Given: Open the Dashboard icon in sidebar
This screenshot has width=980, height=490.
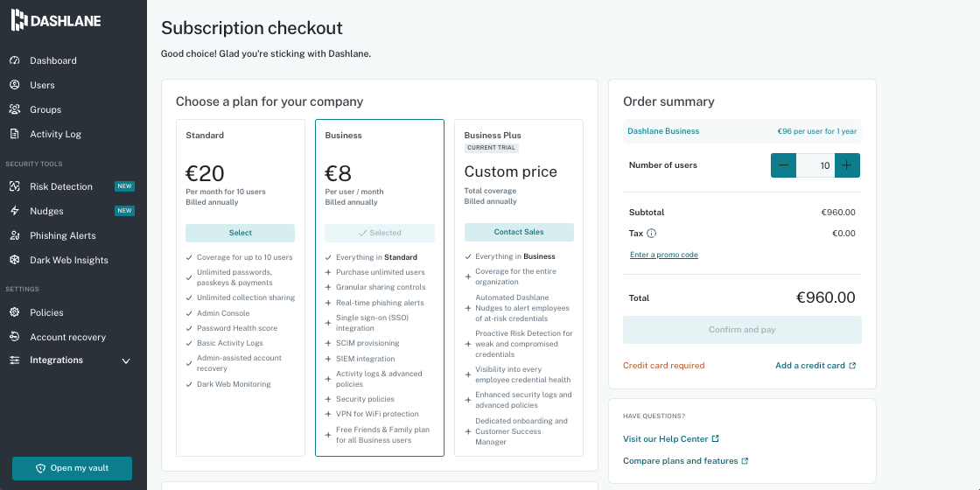Looking at the screenshot, I should tap(14, 60).
